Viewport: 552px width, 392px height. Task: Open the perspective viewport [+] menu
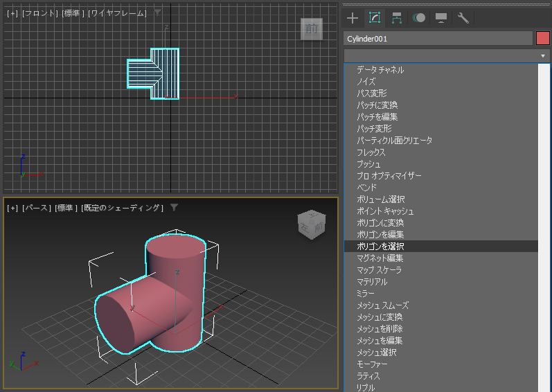pos(12,208)
